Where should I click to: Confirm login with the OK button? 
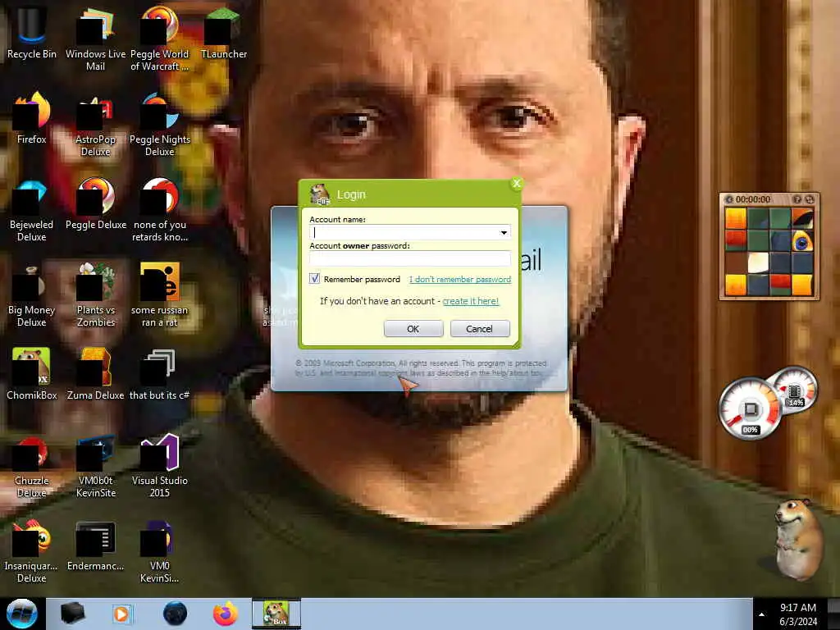[x=413, y=329]
